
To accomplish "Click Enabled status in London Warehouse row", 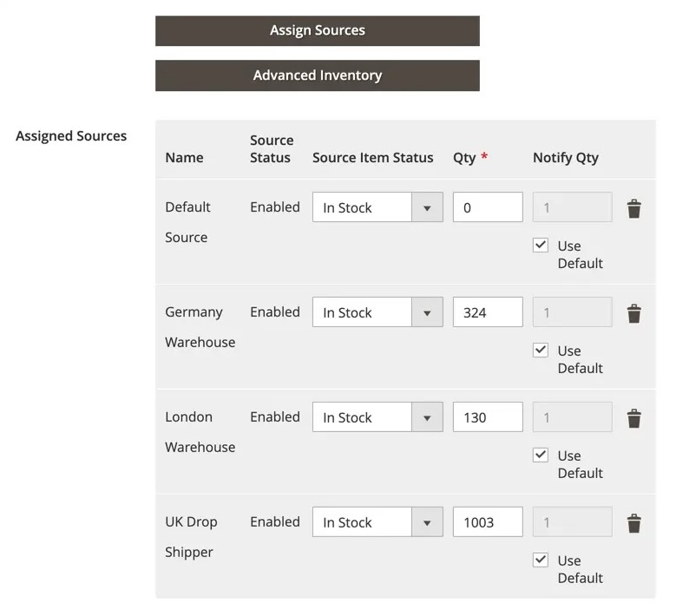I will tap(275, 417).
